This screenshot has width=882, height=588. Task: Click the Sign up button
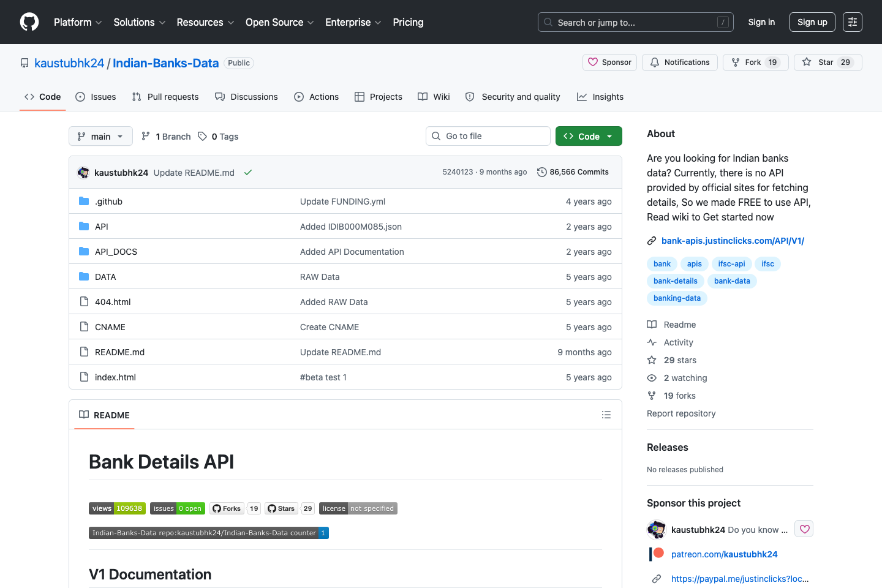click(x=812, y=22)
